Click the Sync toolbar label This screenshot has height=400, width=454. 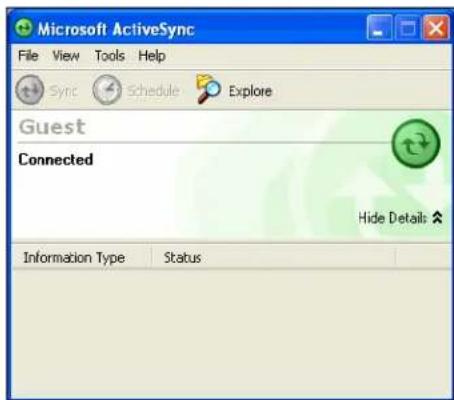click(64, 91)
